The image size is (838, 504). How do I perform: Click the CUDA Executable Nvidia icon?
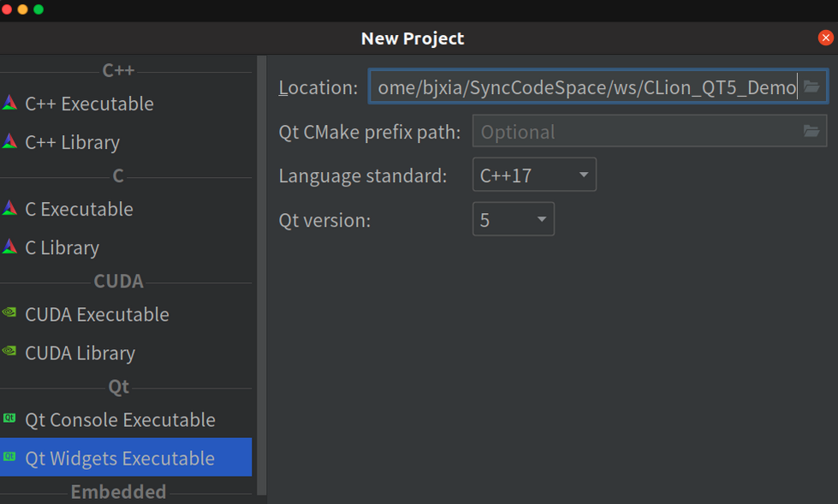pos(9,314)
